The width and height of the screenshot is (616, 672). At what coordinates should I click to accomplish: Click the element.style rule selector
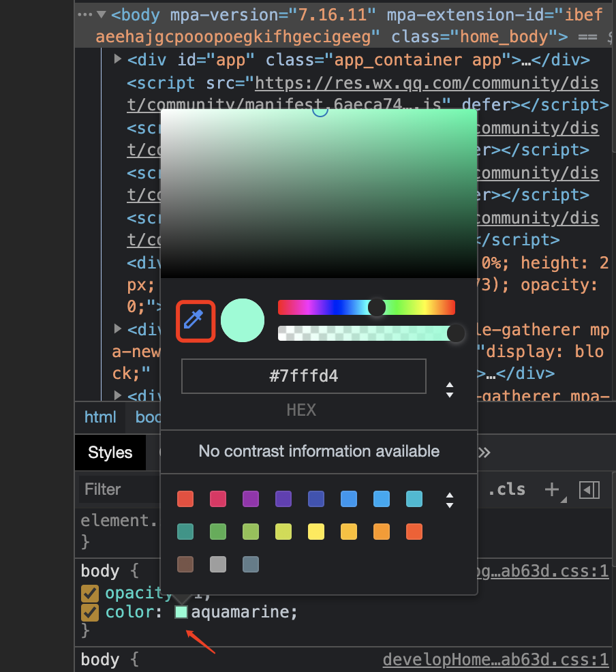pyautogui.click(x=119, y=520)
